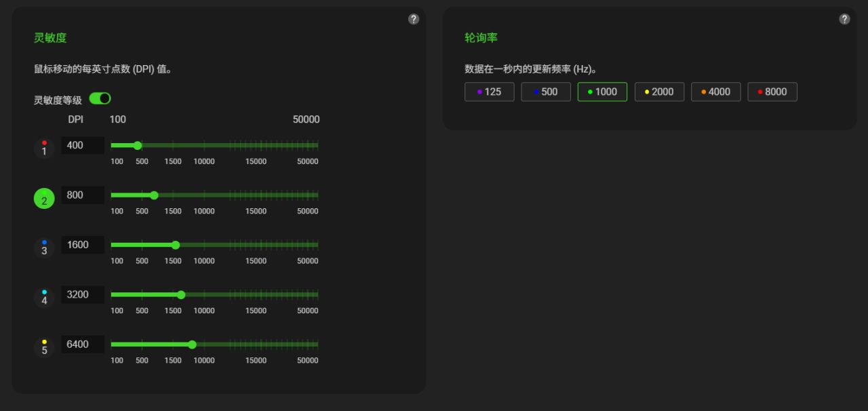Image resolution: width=868 pixels, height=411 pixels.
Task: Select DPI stage 5 circle
Action: tap(44, 347)
